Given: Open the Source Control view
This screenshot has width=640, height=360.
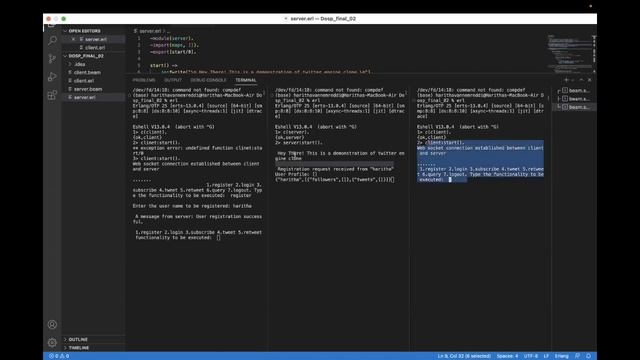Looking at the screenshot, I should click(52, 59).
